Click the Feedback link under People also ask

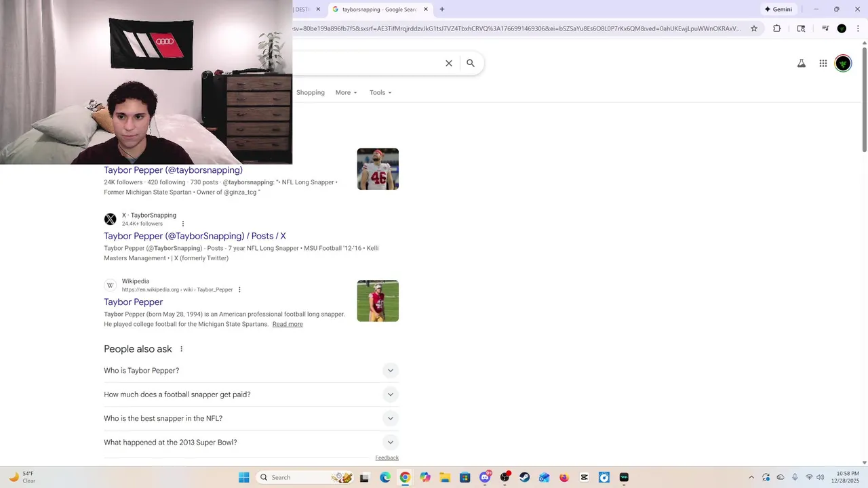tap(387, 457)
